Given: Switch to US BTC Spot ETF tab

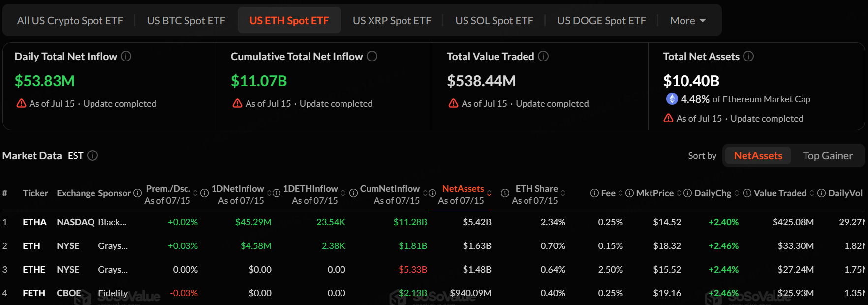Looking at the screenshot, I should tap(186, 20).
